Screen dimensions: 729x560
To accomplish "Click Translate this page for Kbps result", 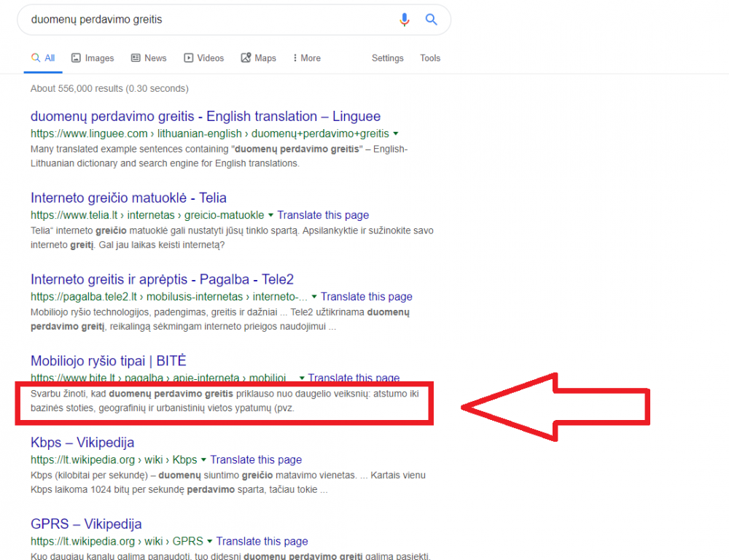I will (256, 459).
